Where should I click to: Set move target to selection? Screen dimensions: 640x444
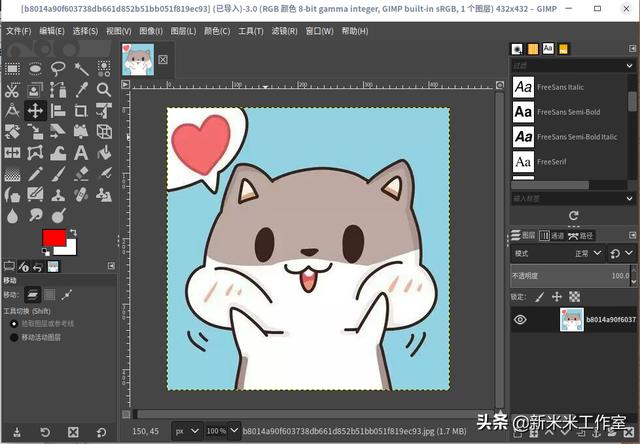[x=50, y=294]
